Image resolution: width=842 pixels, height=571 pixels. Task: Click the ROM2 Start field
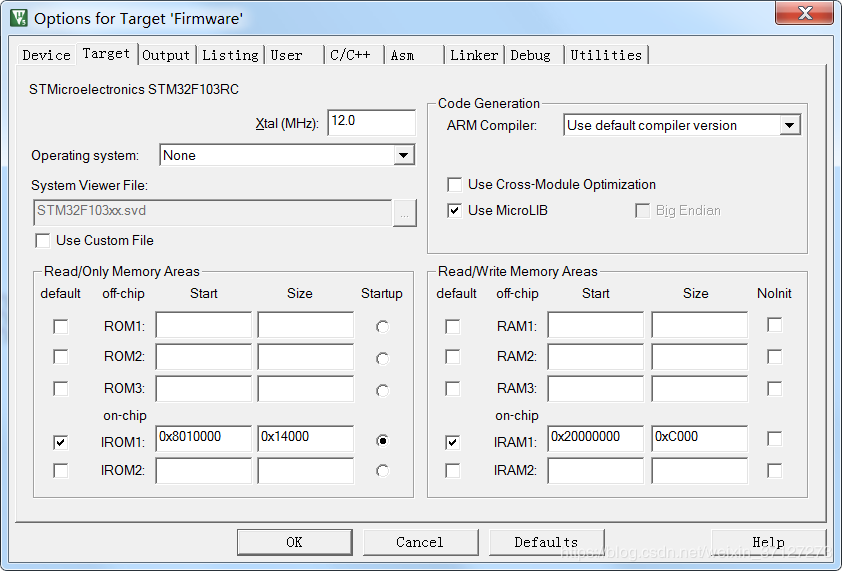pyautogui.click(x=204, y=357)
